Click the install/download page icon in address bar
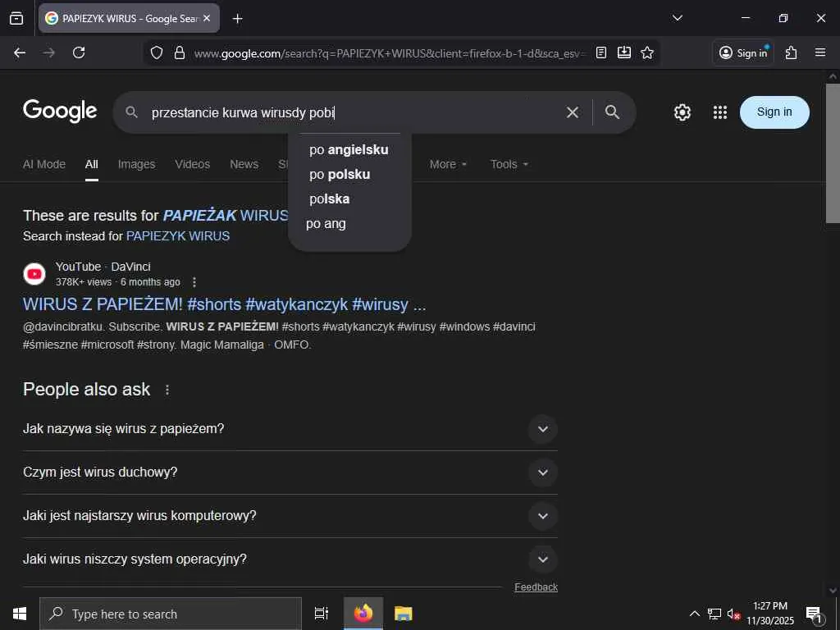 click(x=624, y=52)
